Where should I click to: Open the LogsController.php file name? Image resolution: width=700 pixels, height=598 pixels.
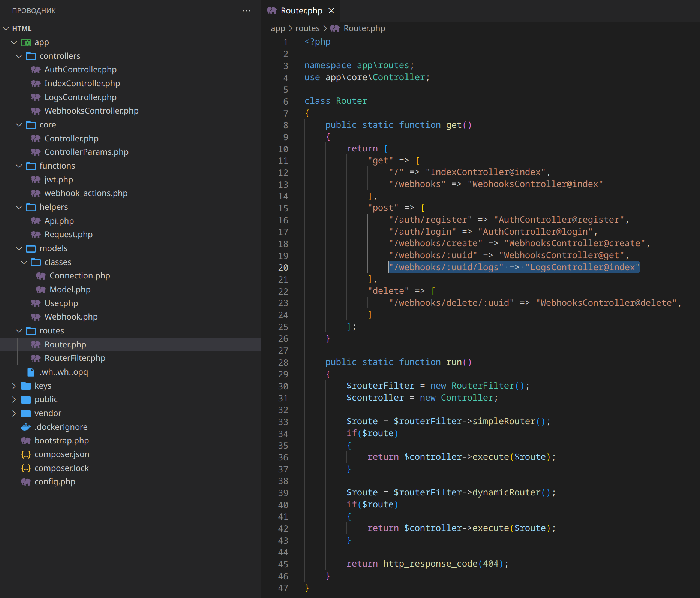[x=81, y=97]
